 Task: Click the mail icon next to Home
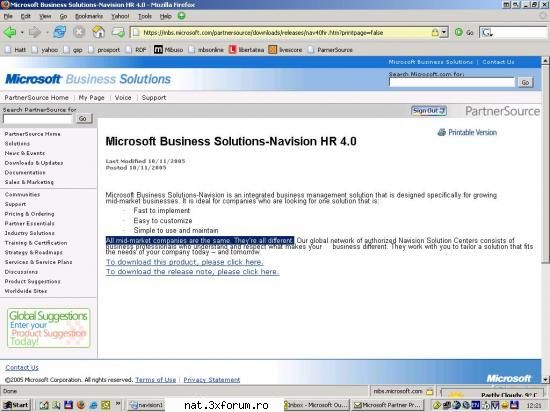click(118, 33)
